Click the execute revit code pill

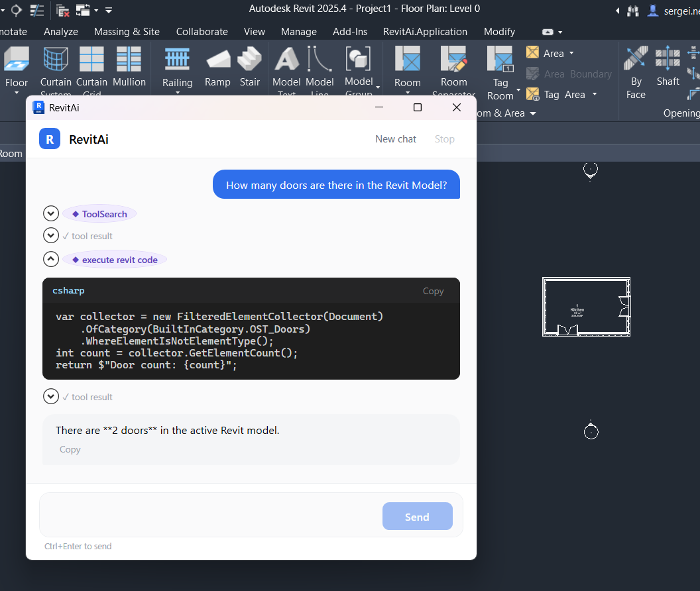click(x=115, y=259)
